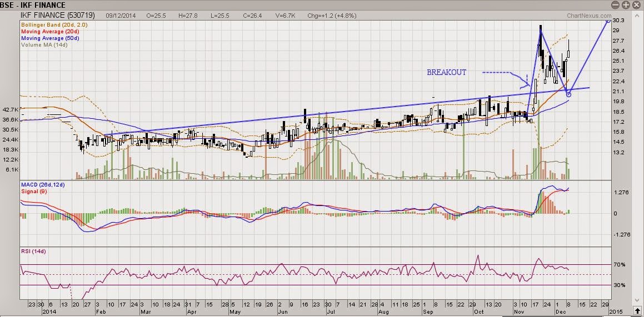Click the price axis label '15.8'
The width and height of the screenshot is (644, 317).
618,132
